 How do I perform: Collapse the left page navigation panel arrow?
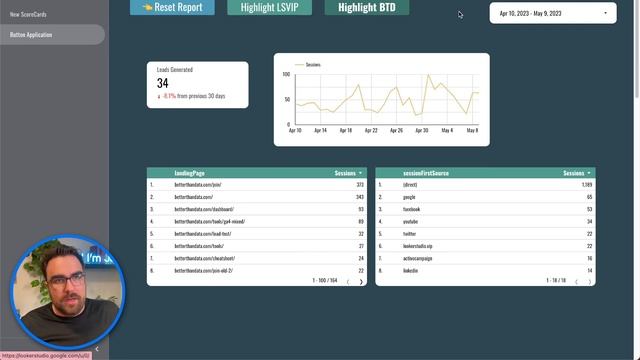click(x=97, y=349)
